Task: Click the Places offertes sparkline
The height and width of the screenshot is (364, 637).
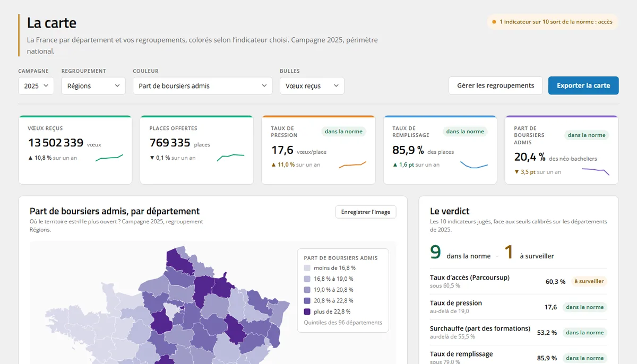Action: 231,158
